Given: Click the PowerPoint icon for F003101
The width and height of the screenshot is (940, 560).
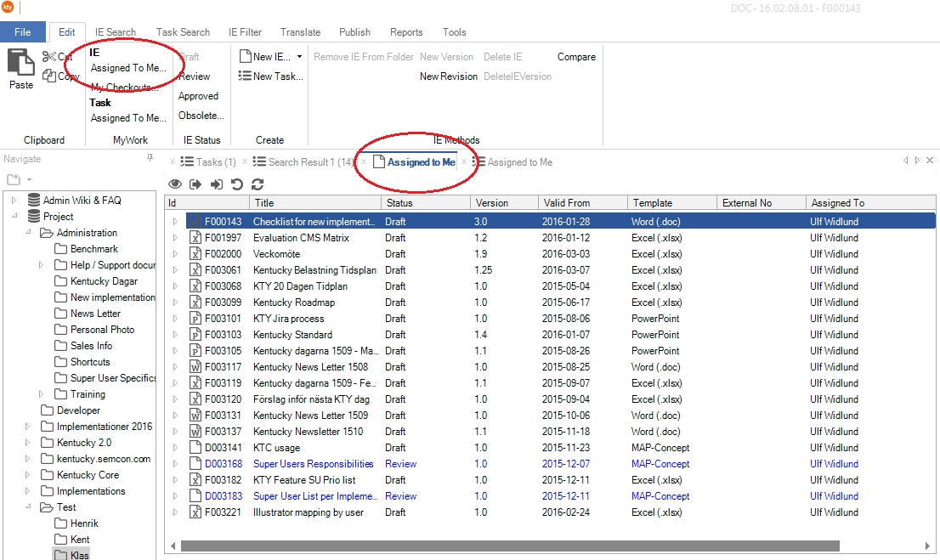Looking at the screenshot, I should pos(195,319).
